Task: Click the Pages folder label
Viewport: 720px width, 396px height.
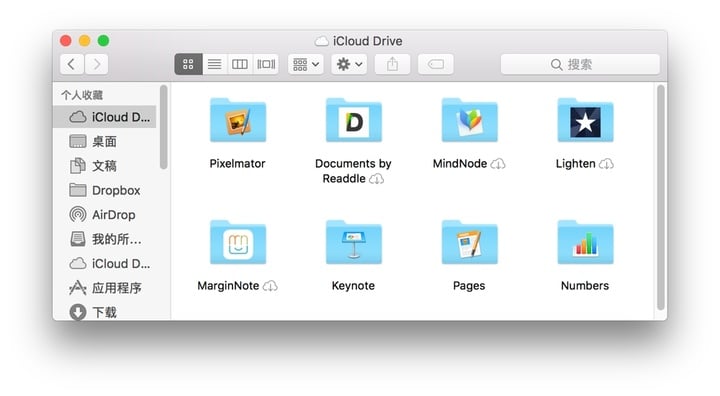Action: (x=469, y=286)
